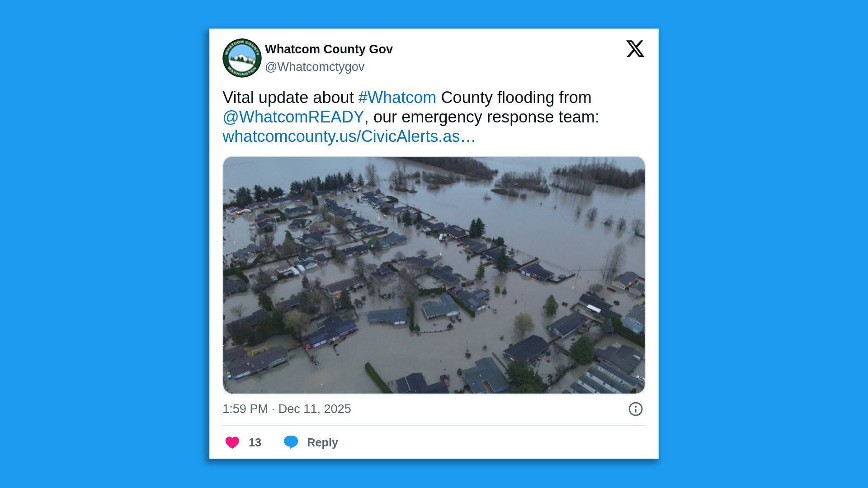Click the tweet text starting with Vital update
The image size is (868, 488).
(410, 117)
